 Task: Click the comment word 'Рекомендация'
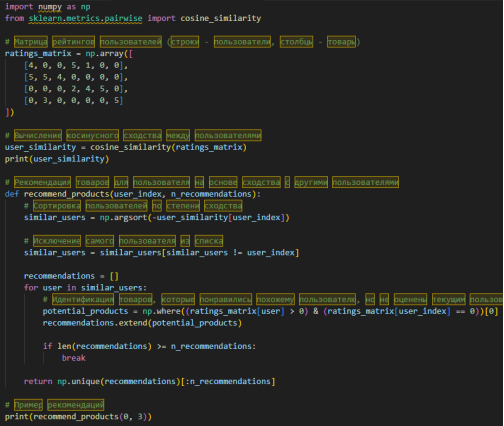pyautogui.click(x=43, y=182)
